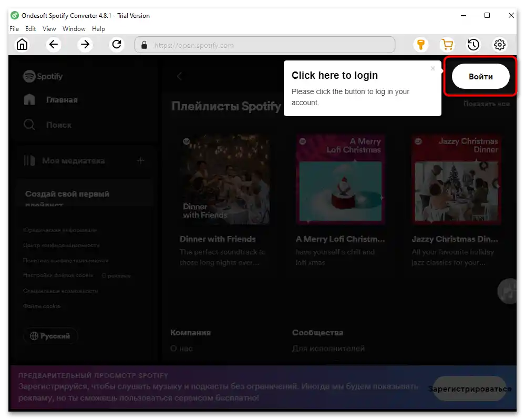
Task: Open the Dinner with Friends playlist cover
Action: pos(224,179)
